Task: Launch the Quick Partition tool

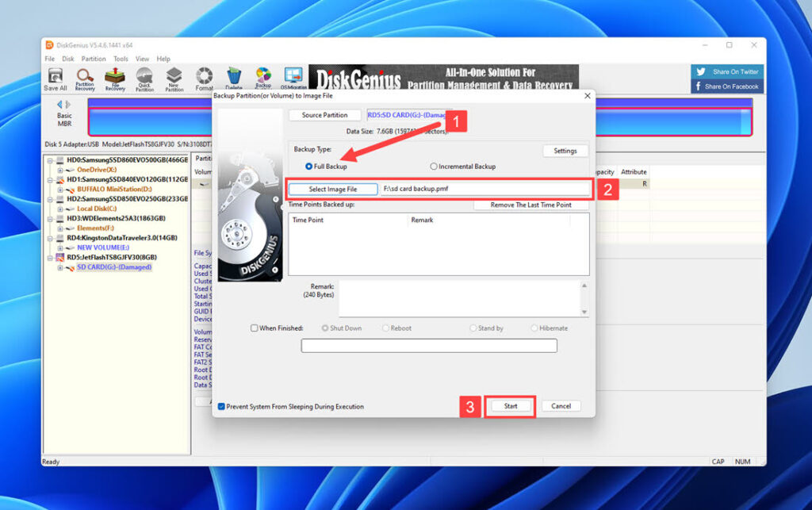Action: click(144, 77)
